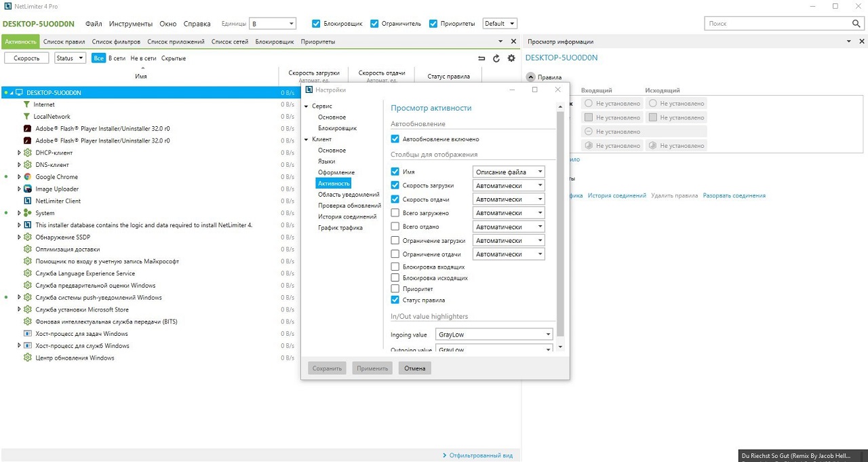Screen dimensions: 868x462
Task: Click the История соединений link in the info panel
Action: pos(616,195)
